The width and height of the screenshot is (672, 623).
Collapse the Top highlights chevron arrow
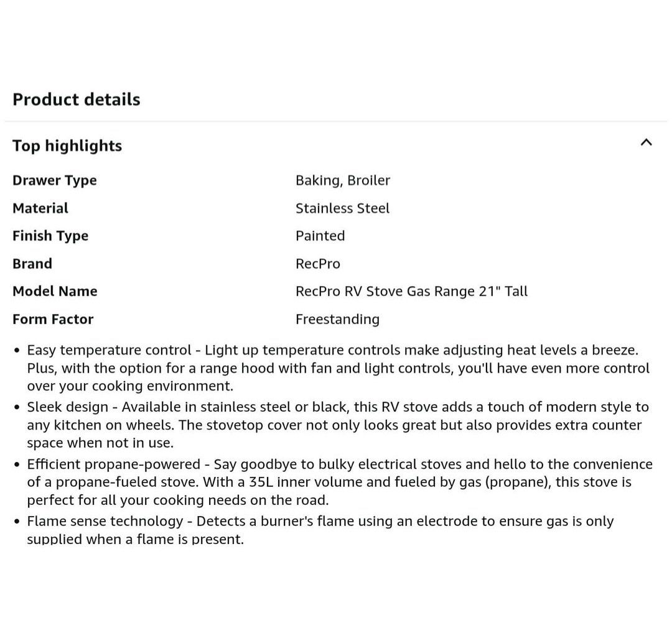tap(646, 142)
